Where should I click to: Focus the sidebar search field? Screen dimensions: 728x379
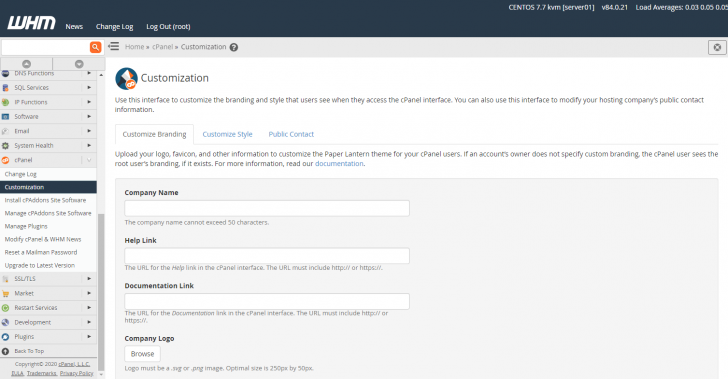46,47
